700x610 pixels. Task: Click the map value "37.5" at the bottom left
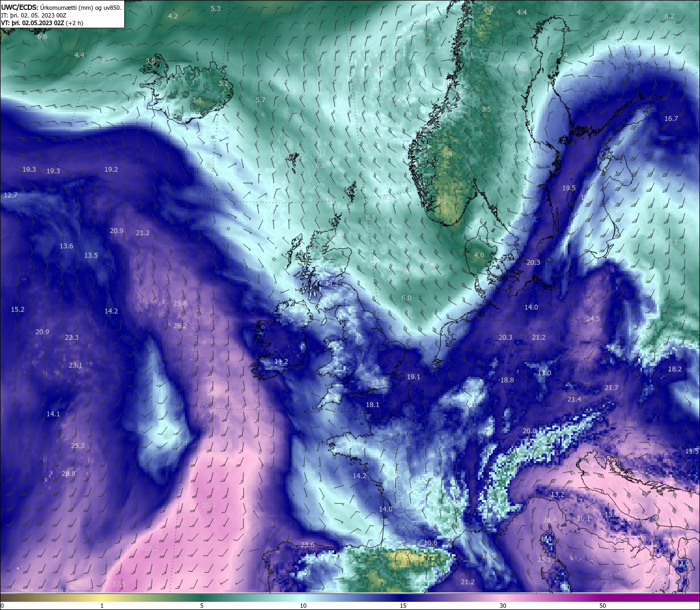click(x=118, y=584)
